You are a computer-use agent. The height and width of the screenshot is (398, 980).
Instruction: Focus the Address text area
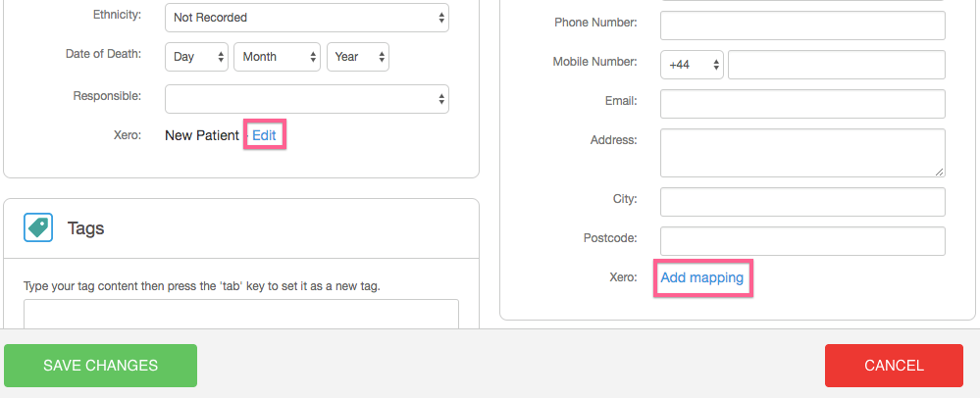tap(802, 152)
